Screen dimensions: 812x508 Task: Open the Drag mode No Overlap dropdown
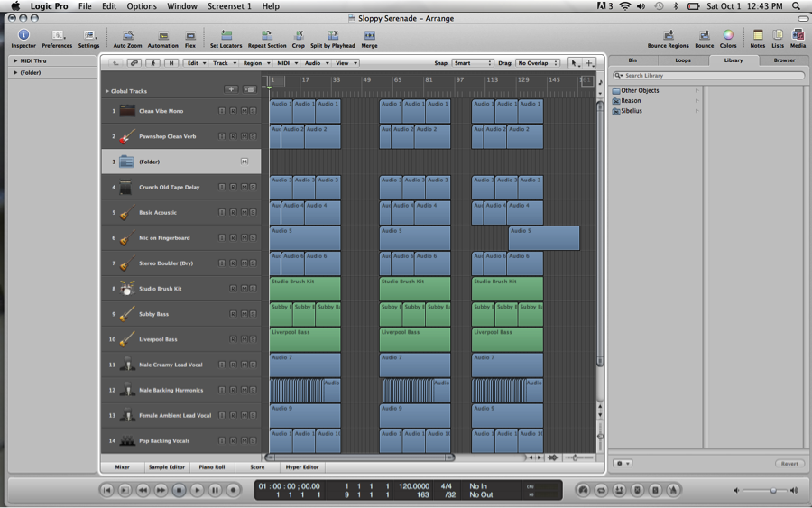(x=538, y=63)
